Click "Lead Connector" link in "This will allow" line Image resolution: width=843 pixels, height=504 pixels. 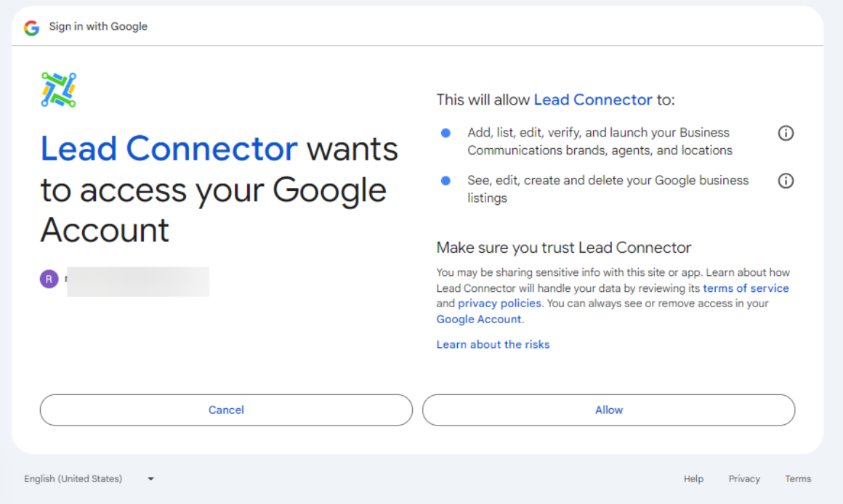[x=593, y=100]
